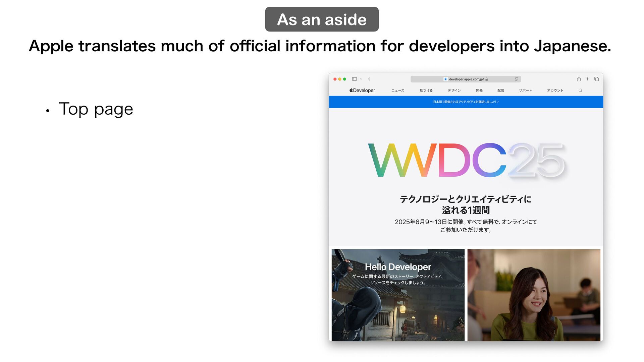Viewport: 644px width, 362px height.
Task: Click the 'As an aside' label
Action: (x=322, y=19)
